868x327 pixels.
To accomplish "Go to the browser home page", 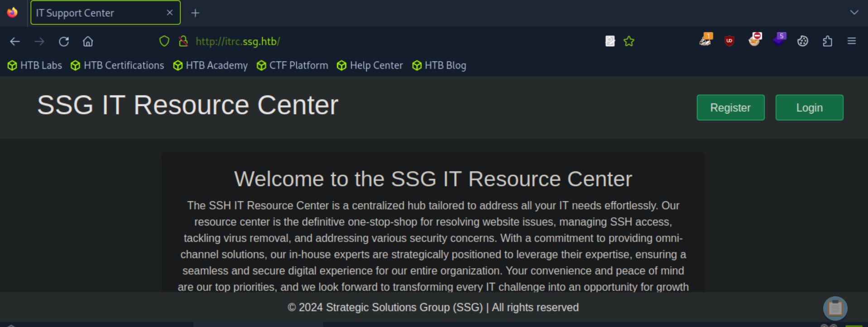I will 88,42.
